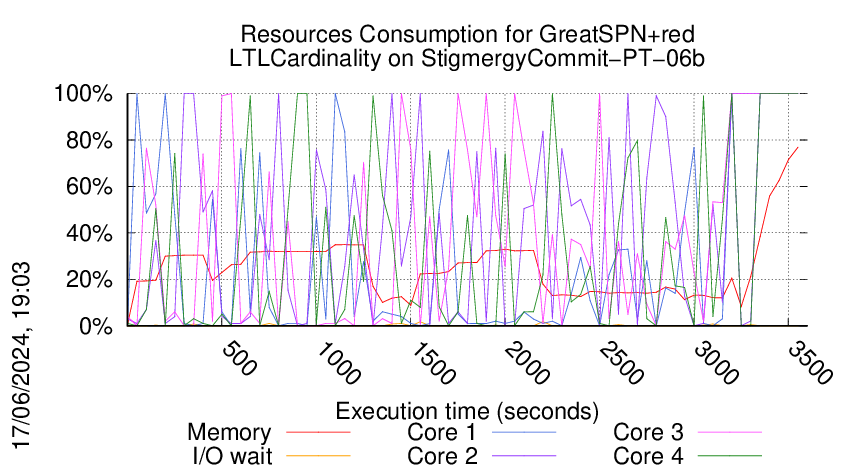Click the '20%' y-axis label
The image size is (850, 475).
click(89, 280)
